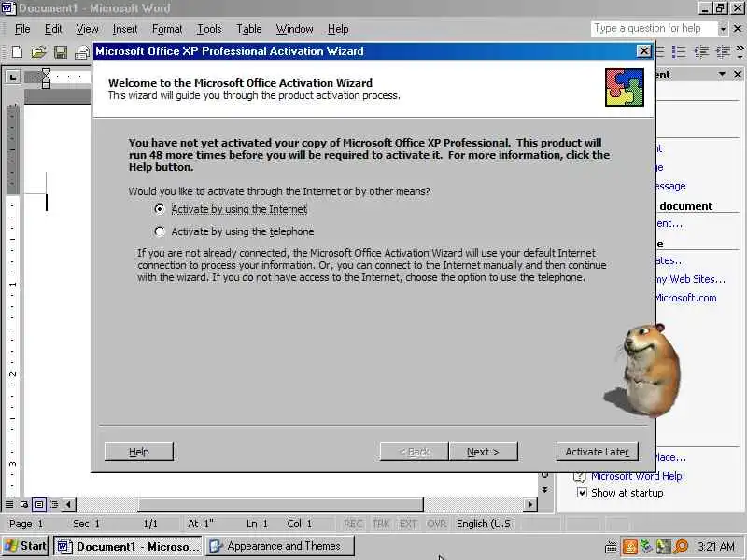Viewport: 747px width, 560px height.
Task: Close the task pane with X
Action: 738,75
